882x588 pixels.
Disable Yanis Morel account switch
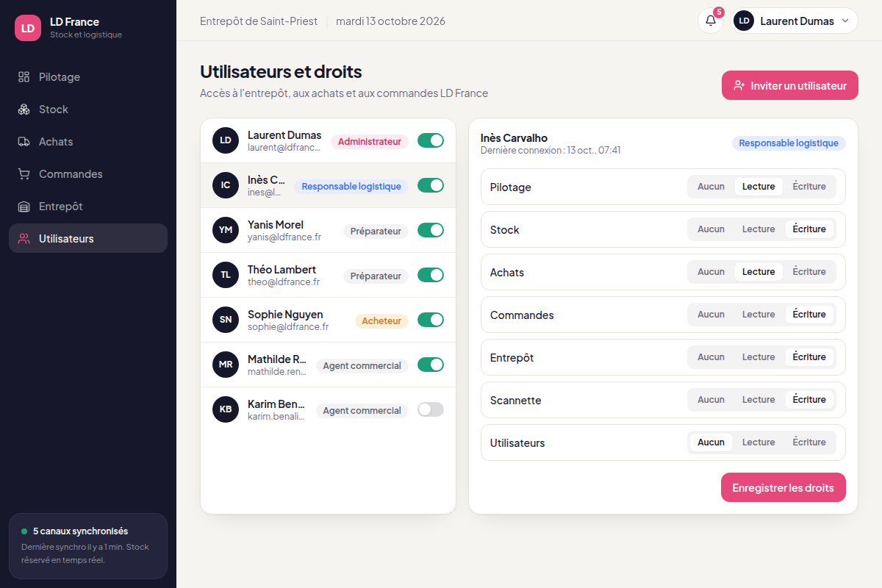[431, 230]
